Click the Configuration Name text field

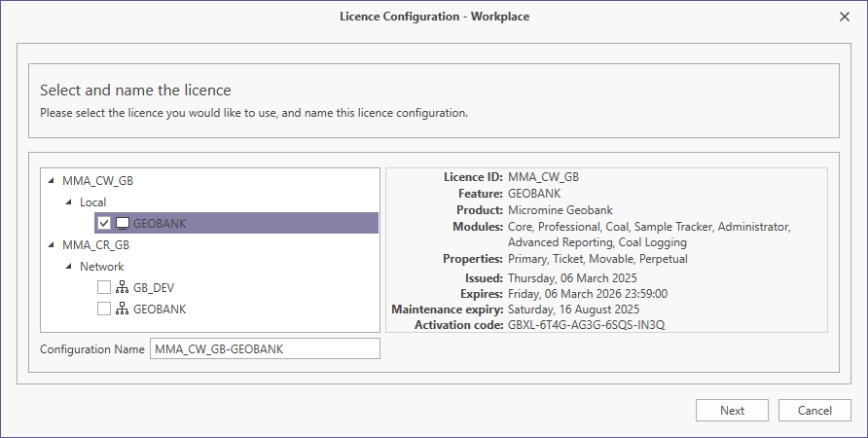(x=265, y=348)
